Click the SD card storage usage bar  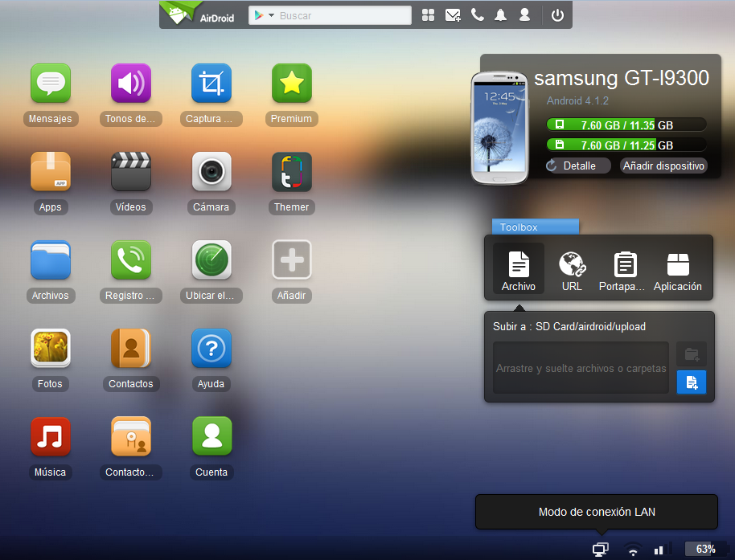pyautogui.click(x=626, y=145)
